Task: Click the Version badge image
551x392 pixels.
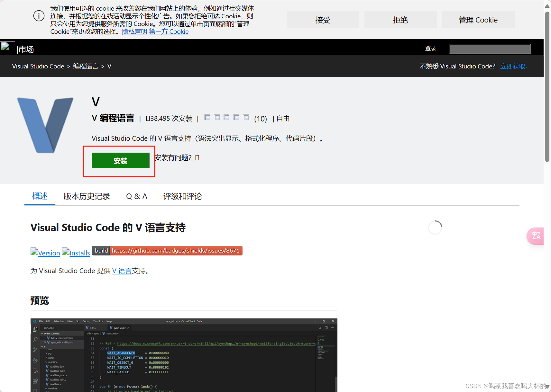Action: pos(45,253)
